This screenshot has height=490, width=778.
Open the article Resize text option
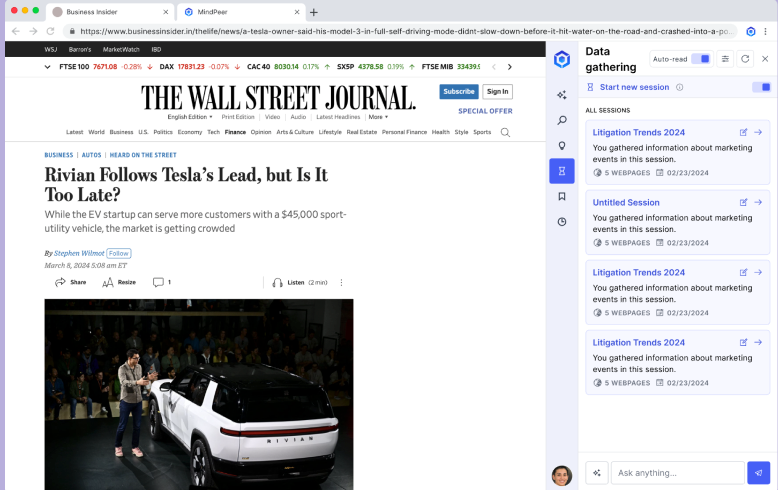click(x=119, y=282)
